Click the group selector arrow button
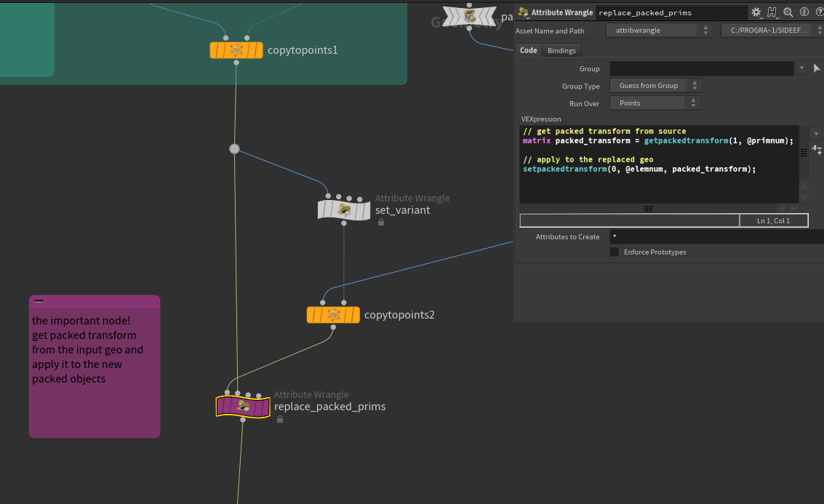This screenshot has height=504, width=824. click(x=817, y=68)
